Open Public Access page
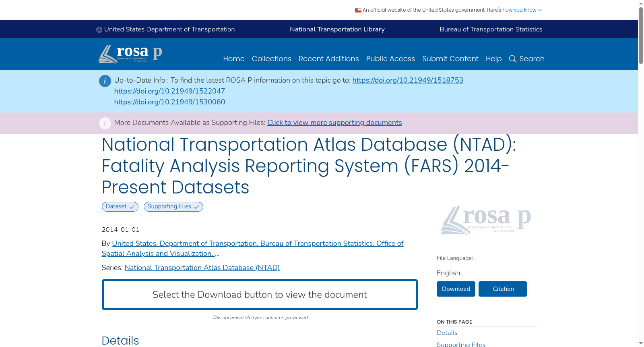Screen dimensions: 644x347 coord(390,59)
